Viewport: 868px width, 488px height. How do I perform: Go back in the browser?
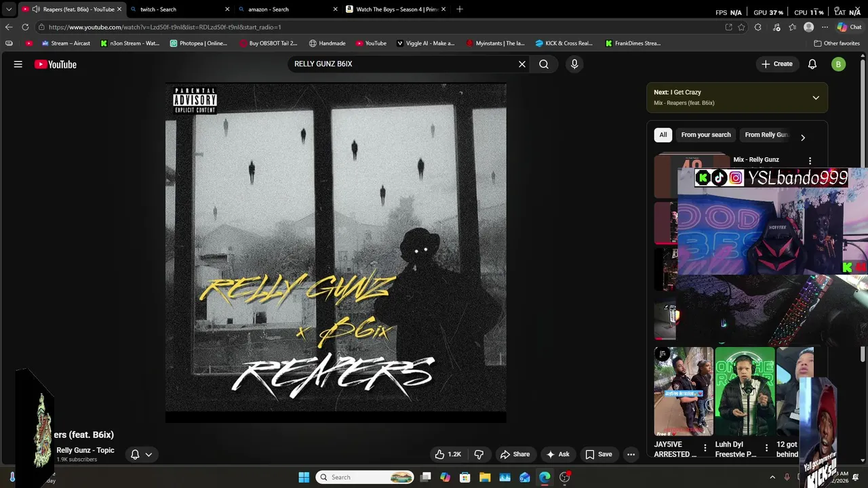[9, 27]
